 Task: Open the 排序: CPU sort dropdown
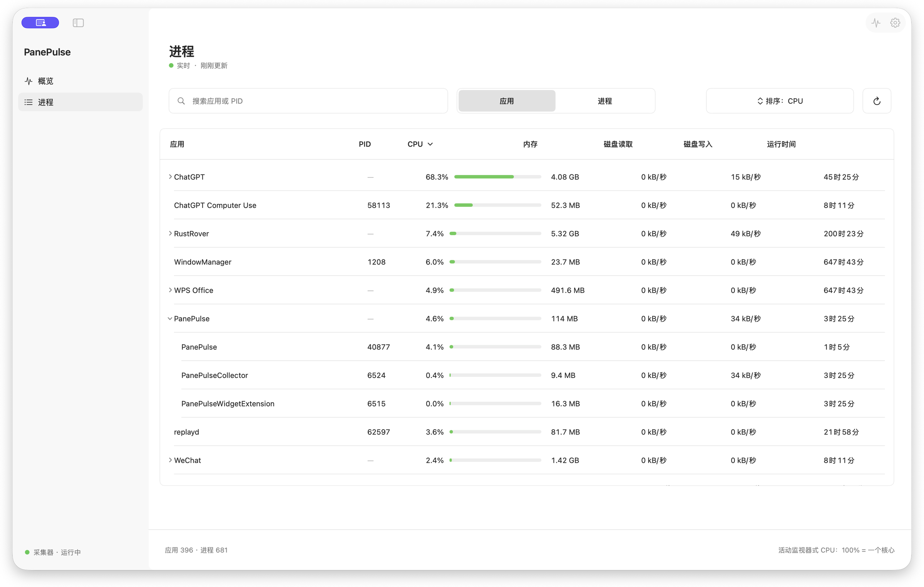pos(780,101)
